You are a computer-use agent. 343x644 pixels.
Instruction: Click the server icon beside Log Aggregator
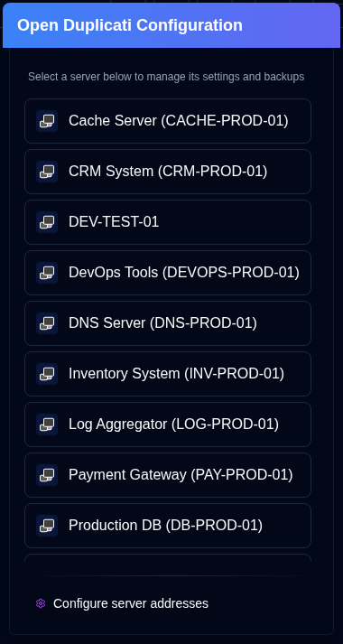[x=47, y=424]
